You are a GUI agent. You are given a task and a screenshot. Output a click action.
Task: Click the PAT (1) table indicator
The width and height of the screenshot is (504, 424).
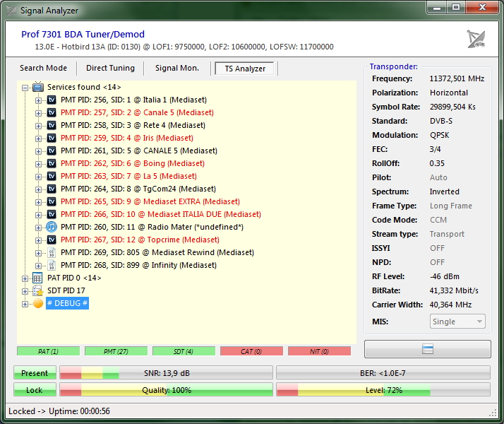pyautogui.click(x=48, y=351)
